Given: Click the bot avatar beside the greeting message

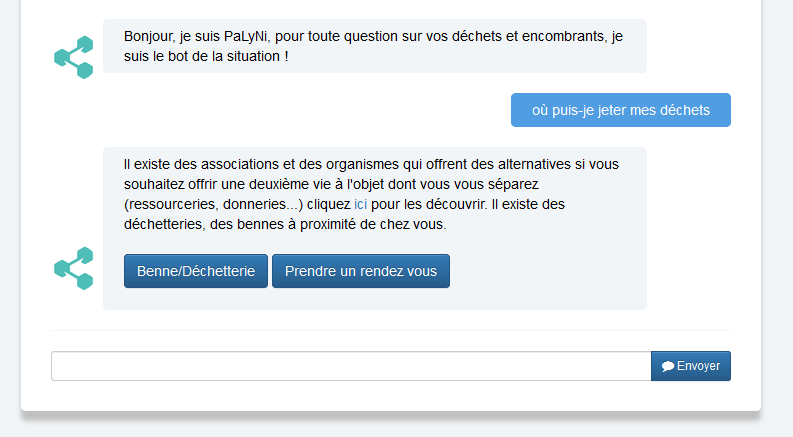Looking at the screenshot, I should tap(73, 57).
